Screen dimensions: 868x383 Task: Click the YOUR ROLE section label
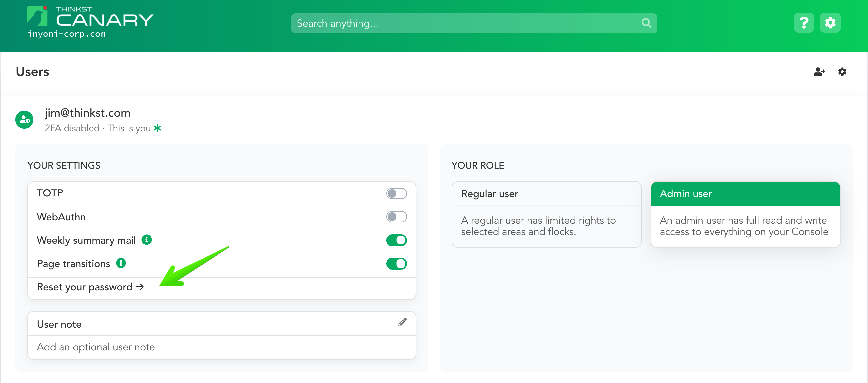pos(478,165)
